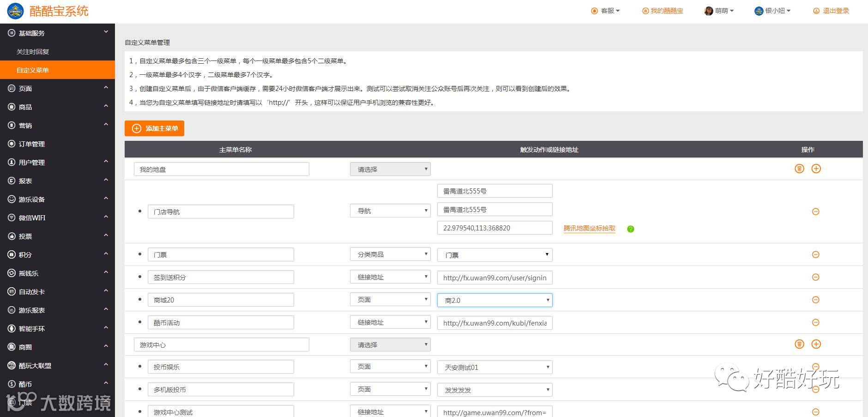Open action dropdown for 签到送积分 row
This screenshot has width=868, height=417.
[390, 277]
